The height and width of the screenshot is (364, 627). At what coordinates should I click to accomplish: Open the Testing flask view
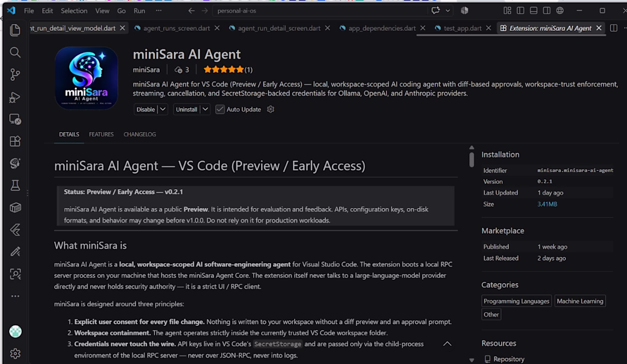tap(15, 185)
